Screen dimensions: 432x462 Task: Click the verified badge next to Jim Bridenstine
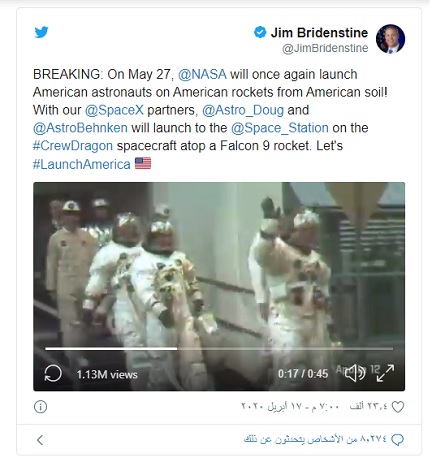(260, 32)
